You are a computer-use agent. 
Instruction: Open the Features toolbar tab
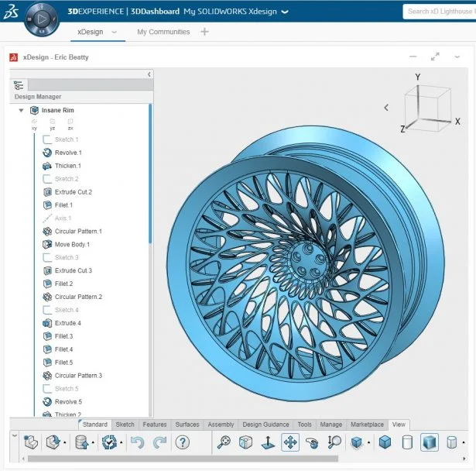[x=155, y=425]
